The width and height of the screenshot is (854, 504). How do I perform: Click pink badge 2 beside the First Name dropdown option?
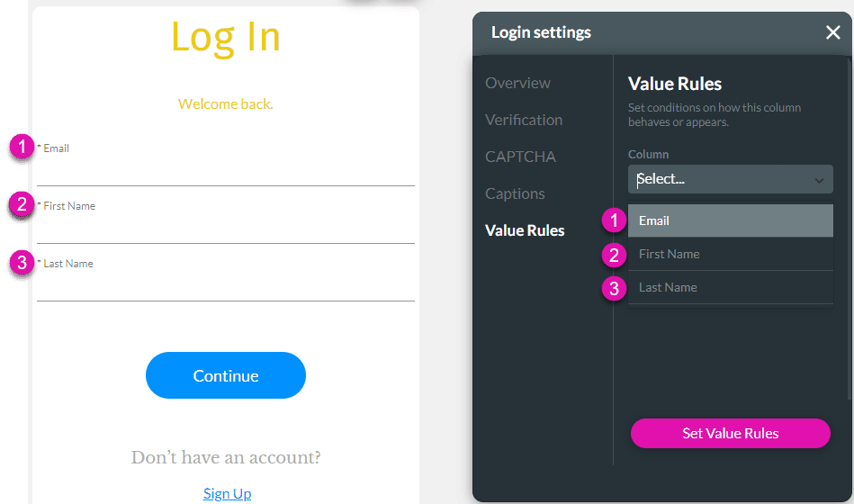(614, 255)
